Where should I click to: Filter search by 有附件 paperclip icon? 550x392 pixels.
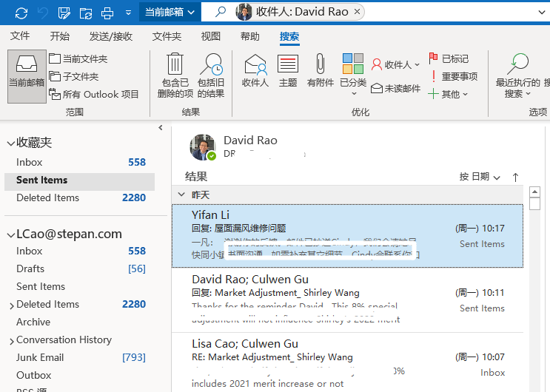pyautogui.click(x=321, y=65)
